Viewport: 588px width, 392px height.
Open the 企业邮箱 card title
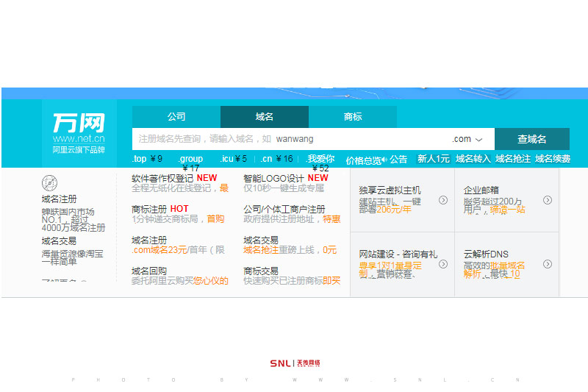pos(481,190)
